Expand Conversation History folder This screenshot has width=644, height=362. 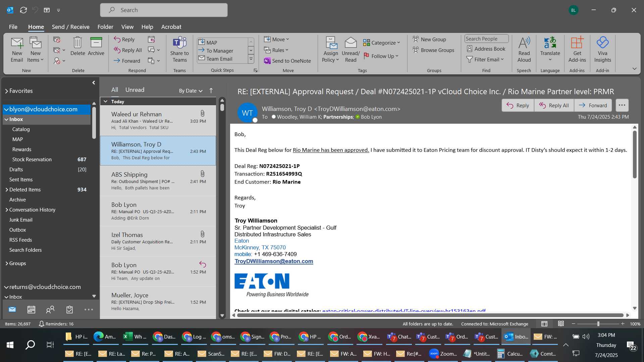click(6, 210)
